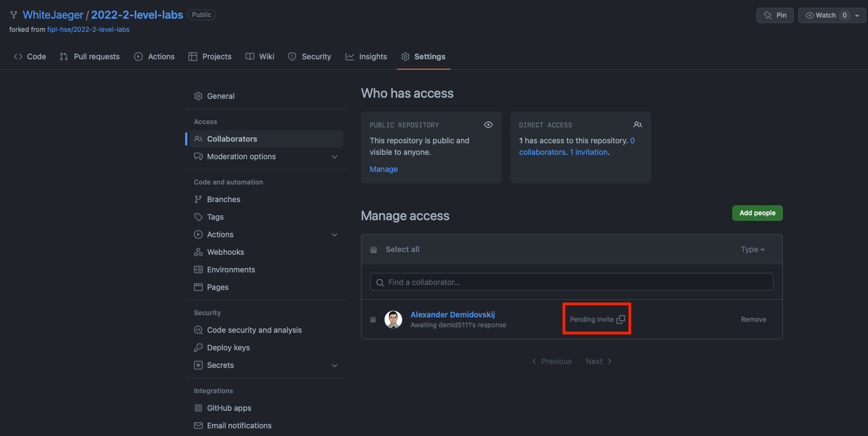This screenshot has height=436, width=868.
Task: Click the gear icon next to General
Action: (x=198, y=96)
